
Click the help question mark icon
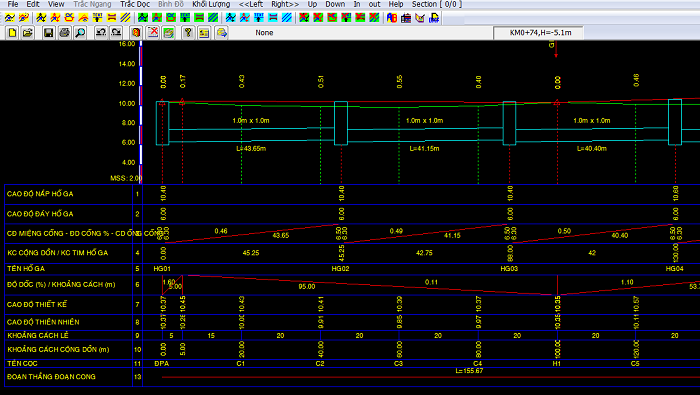[188, 33]
